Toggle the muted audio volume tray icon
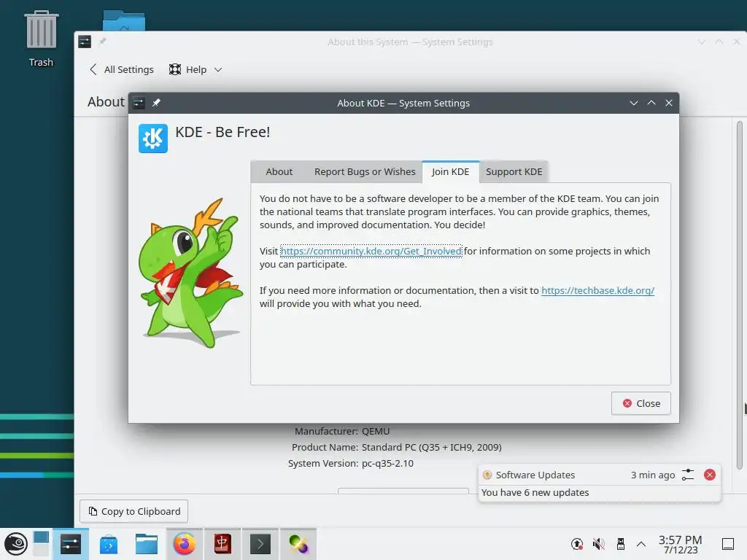This screenshot has width=747, height=560. (598, 544)
